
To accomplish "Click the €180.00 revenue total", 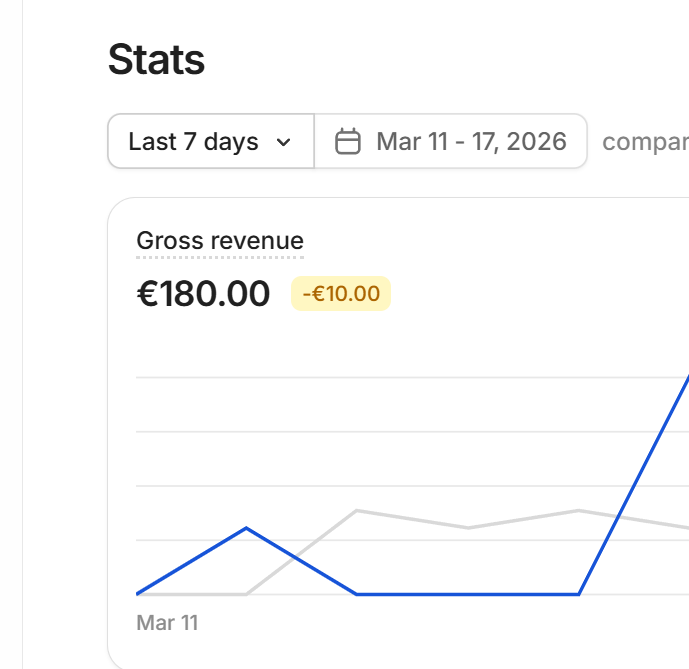I will click(x=203, y=294).
